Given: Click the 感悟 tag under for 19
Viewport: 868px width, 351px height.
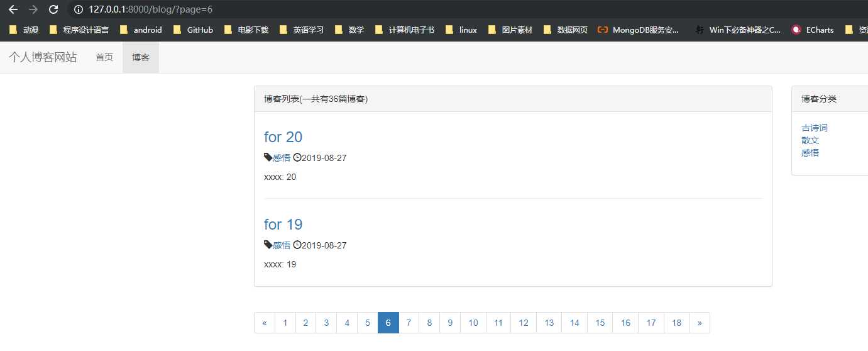Looking at the screenshot, I should [x=282, y=245].
